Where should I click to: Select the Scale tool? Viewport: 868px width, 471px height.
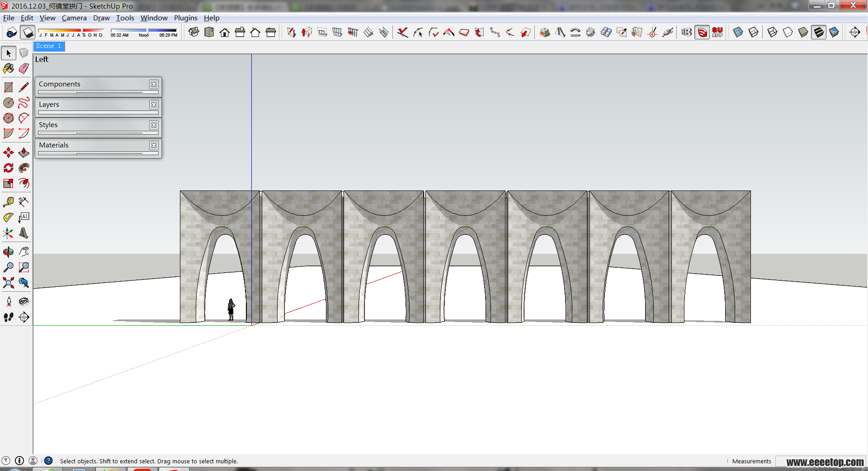tap(9, 183)
